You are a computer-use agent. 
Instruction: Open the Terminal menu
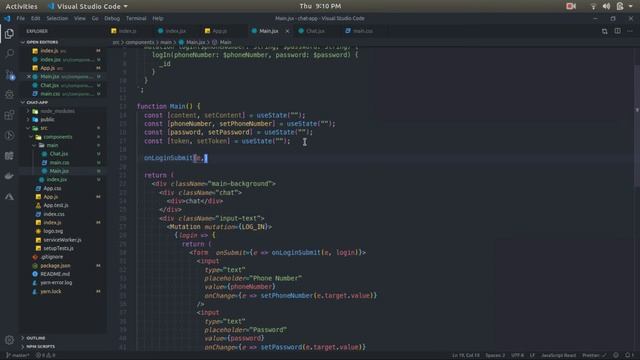[x=136, y=18]
